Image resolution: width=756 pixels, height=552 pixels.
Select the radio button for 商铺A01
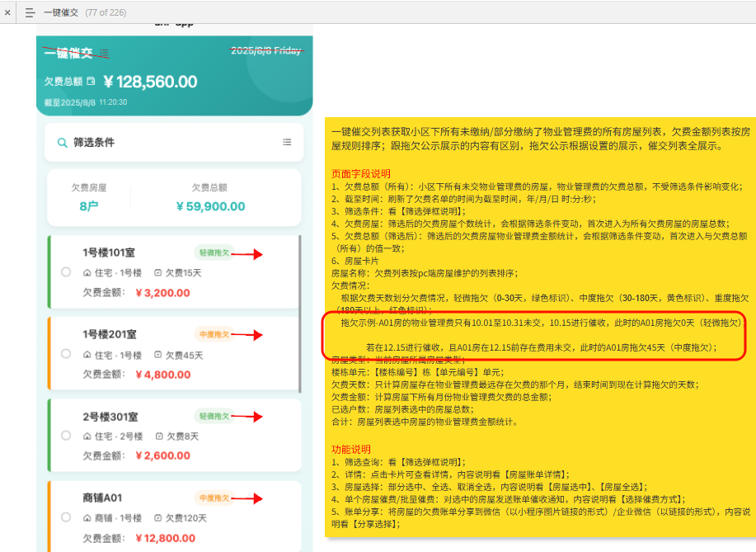(66, 517)
